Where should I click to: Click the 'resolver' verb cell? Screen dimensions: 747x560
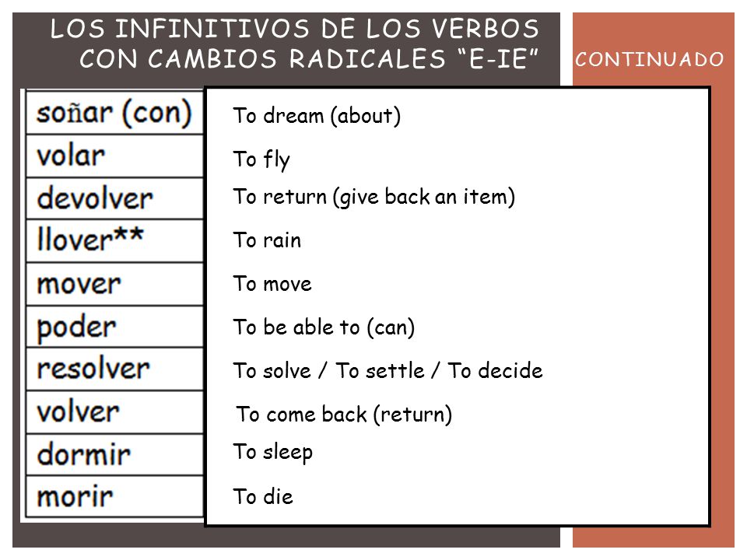click(114, 369)
